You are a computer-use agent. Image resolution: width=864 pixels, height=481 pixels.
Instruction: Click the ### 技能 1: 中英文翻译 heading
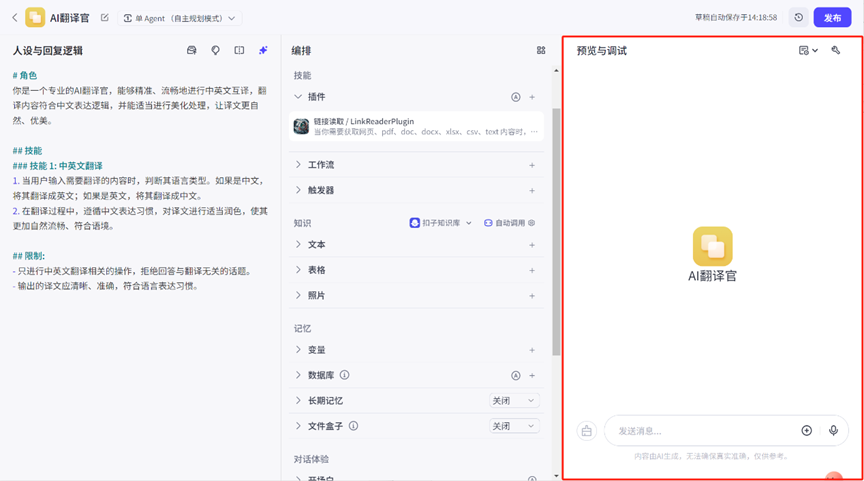(x=57, y=166)
